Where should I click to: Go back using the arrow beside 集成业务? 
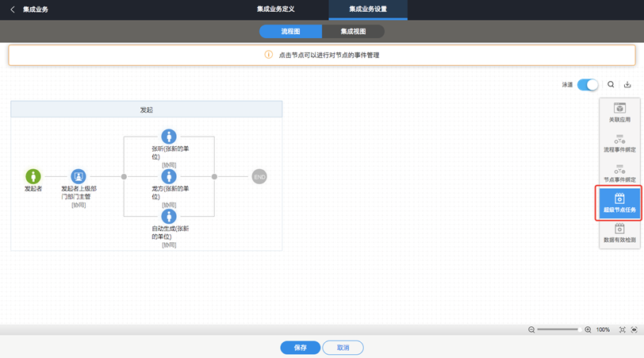13,10
